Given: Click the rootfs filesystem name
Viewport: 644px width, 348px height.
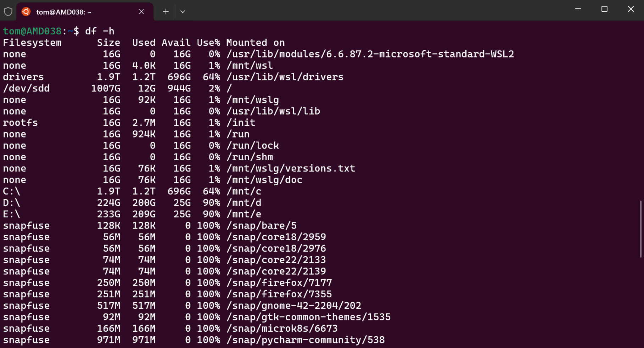Looking at the screenshot, I should tap(20, 123).
